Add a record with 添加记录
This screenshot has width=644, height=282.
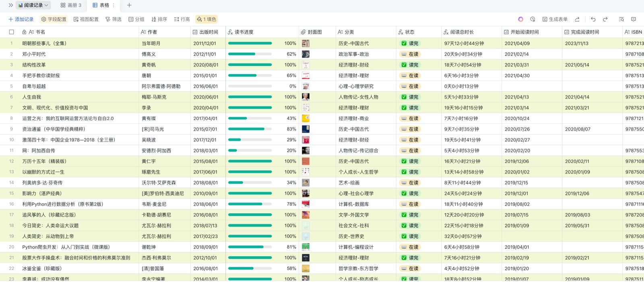point(21,19)
